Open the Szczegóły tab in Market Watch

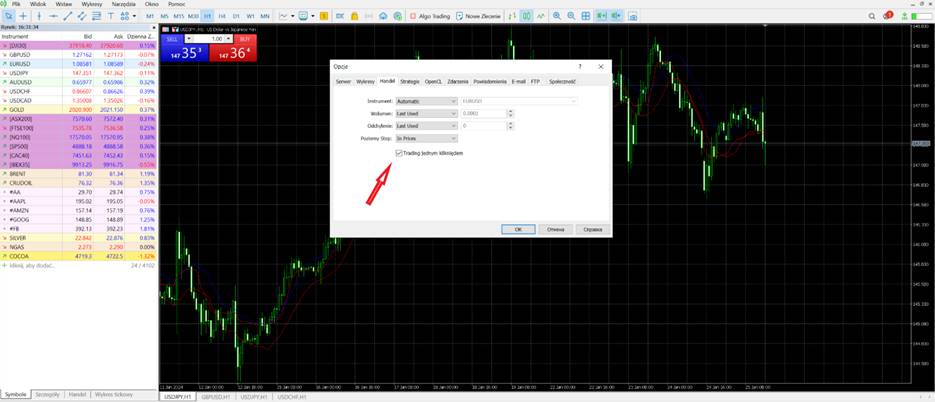coord(47,395)
